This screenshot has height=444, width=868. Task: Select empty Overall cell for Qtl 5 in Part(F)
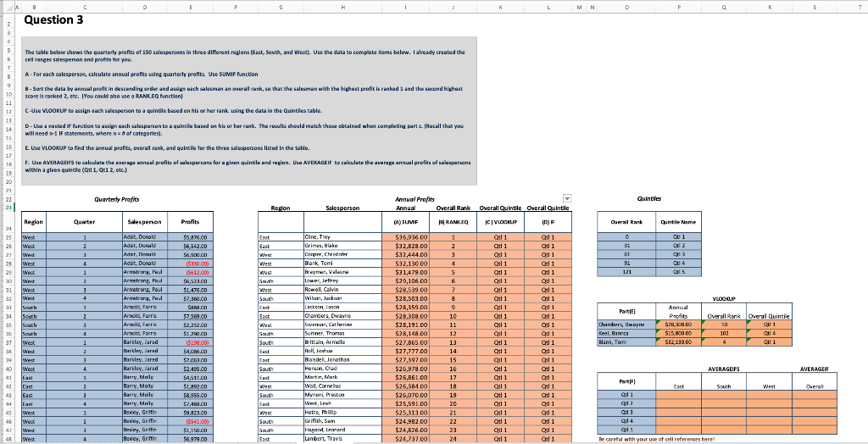815,430
